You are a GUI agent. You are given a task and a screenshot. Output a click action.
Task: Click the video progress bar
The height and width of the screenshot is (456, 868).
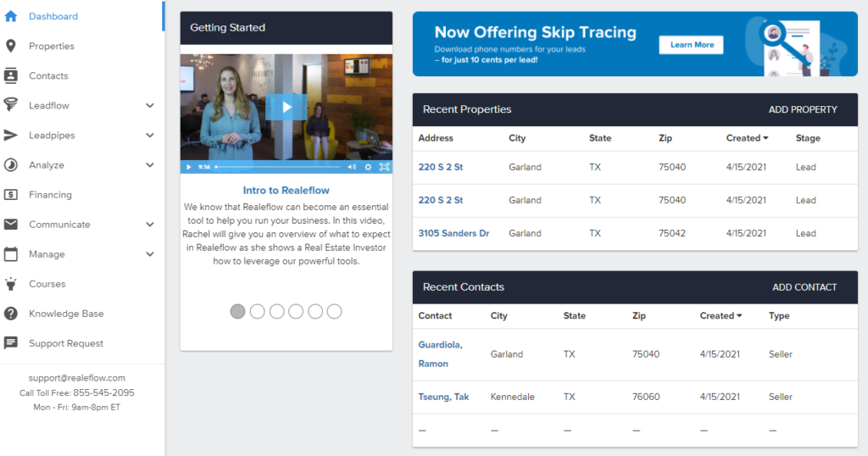tap(278, 167)
